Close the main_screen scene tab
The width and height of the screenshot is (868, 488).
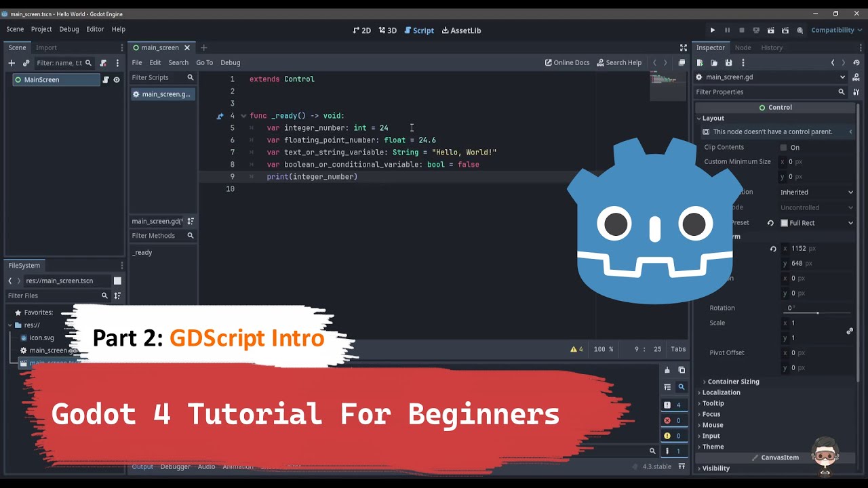pyautogui.click(x=186, y=47)
